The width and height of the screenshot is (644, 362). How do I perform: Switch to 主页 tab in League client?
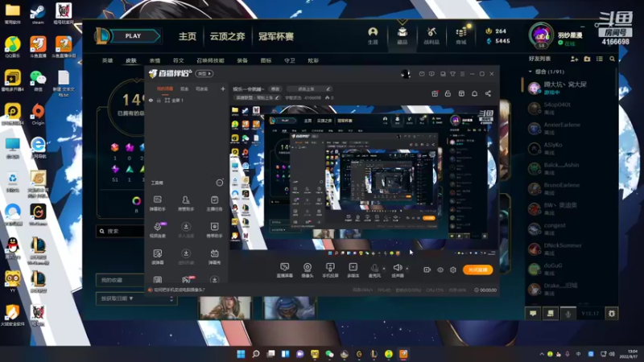pos(188,36)
